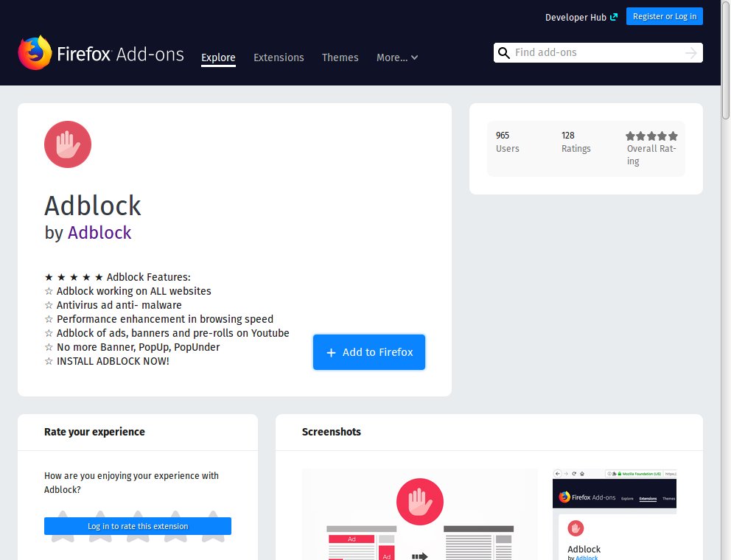Open the Explore tab

[x=218, y=57]
